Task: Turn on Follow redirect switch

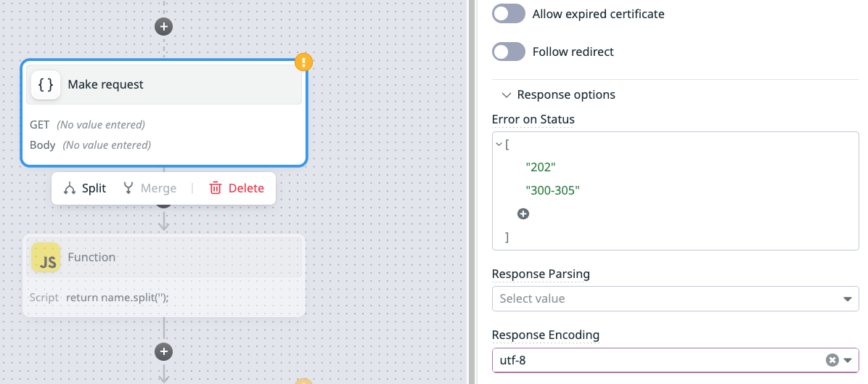Action: tap(508, 52)
